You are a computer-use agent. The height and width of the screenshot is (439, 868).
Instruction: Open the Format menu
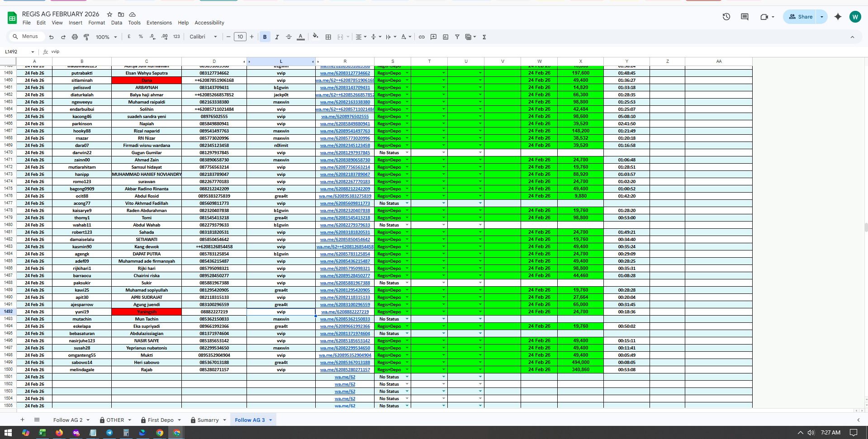click(x=96, y=23)
